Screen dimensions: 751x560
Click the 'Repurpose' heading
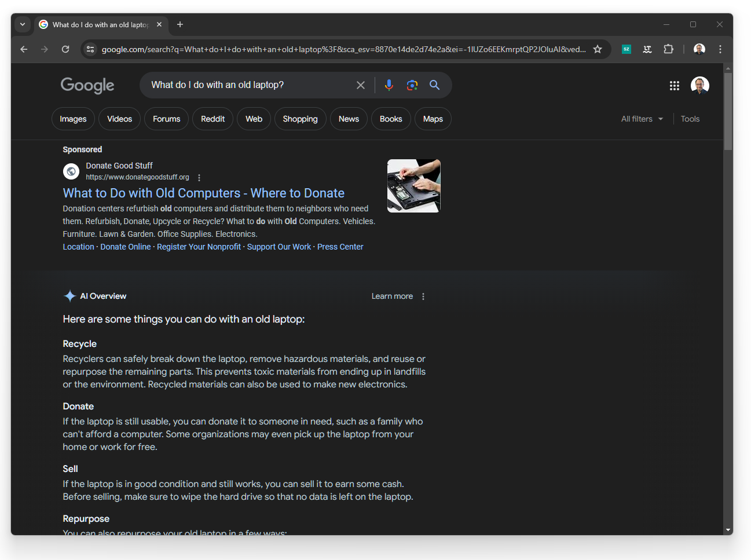click(x=86, y=519)
